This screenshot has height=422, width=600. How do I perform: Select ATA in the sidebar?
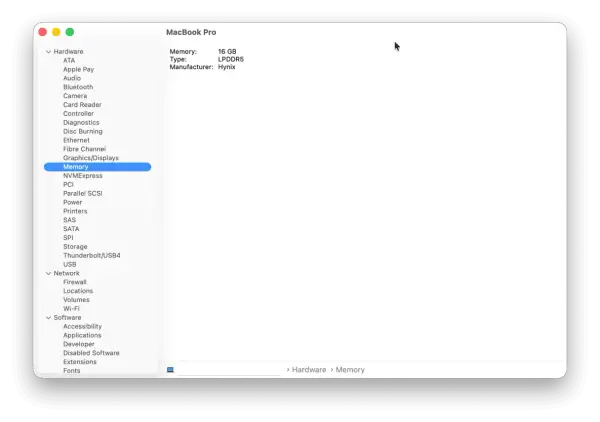[x=69, y=60]
